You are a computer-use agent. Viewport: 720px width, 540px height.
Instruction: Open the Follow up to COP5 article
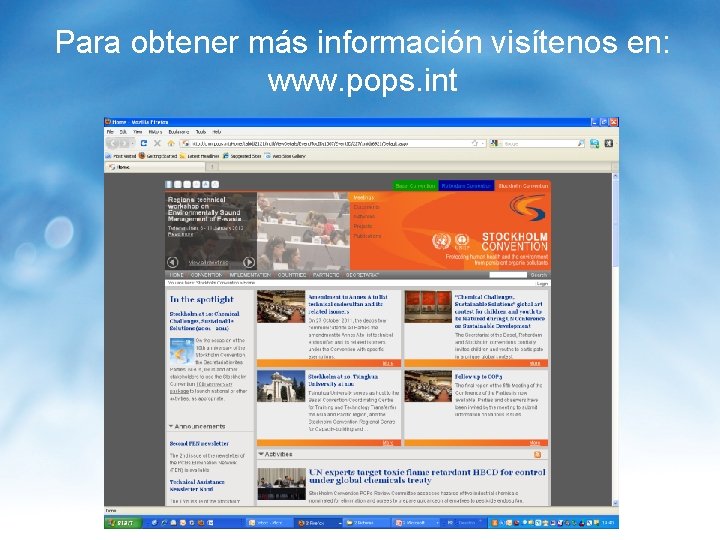tap(478, 377)
